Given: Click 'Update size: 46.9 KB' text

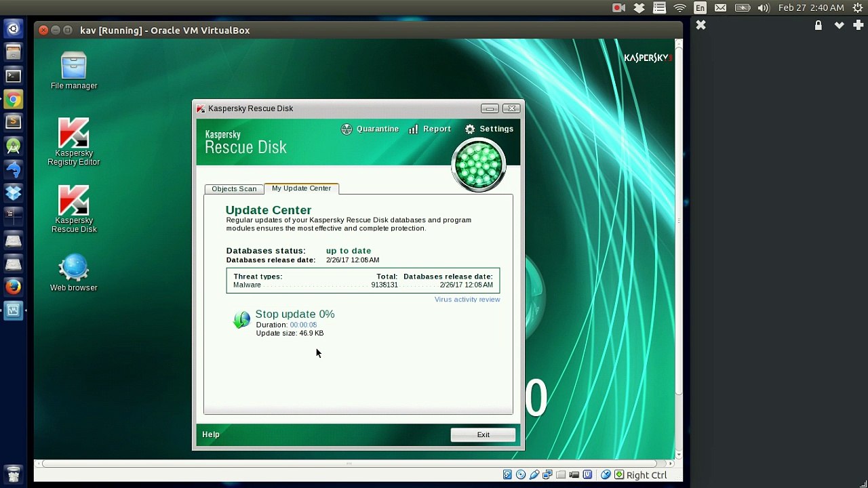Looking at the screenshot, I should click(x=290, y=333).
